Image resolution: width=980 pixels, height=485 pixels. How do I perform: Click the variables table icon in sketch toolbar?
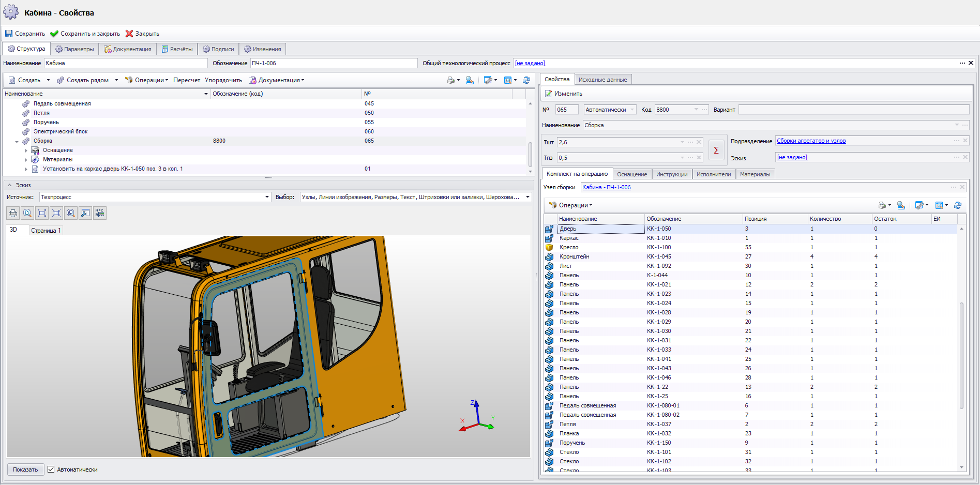[x=100, y=213]
